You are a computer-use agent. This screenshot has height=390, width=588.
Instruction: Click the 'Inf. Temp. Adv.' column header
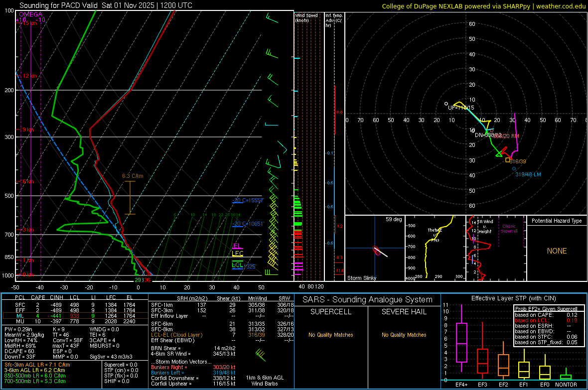click(334, 20)
